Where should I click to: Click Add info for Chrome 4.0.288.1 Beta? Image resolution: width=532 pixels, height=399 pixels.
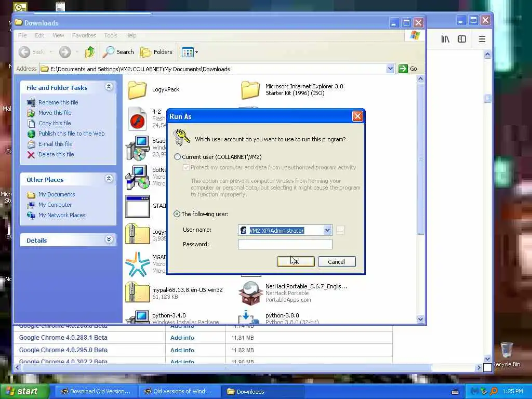pyautogui.click(x=182, y=338)
